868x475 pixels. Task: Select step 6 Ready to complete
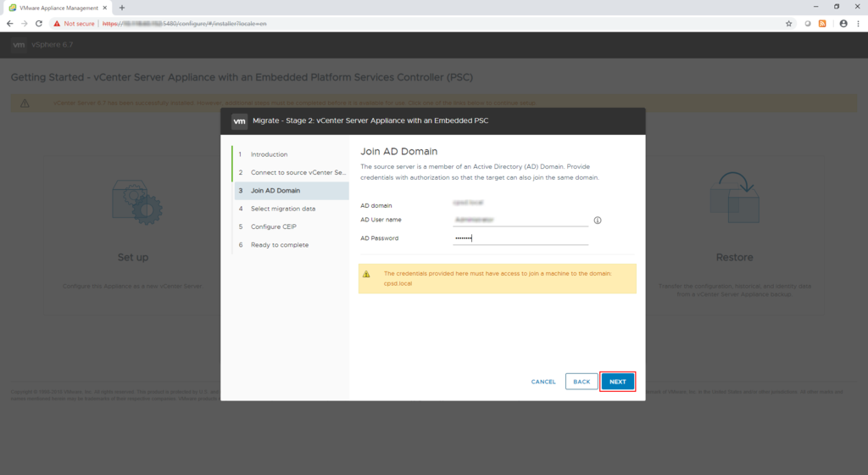click(x=292, y=244)
